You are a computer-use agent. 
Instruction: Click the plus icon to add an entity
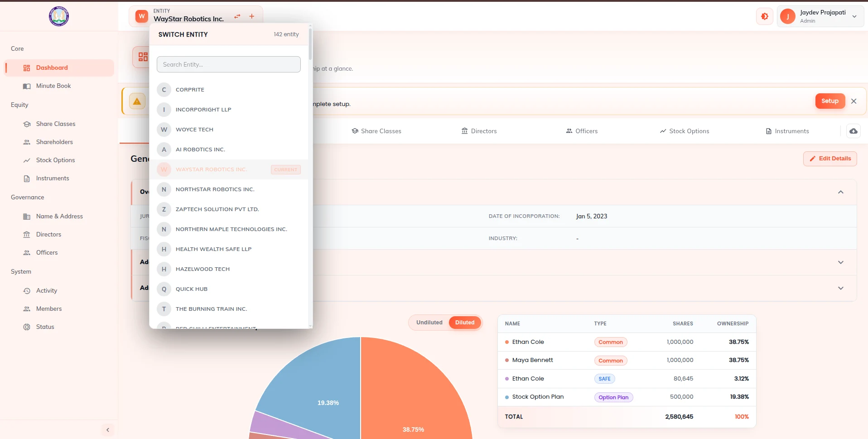(x=252, y=16)
